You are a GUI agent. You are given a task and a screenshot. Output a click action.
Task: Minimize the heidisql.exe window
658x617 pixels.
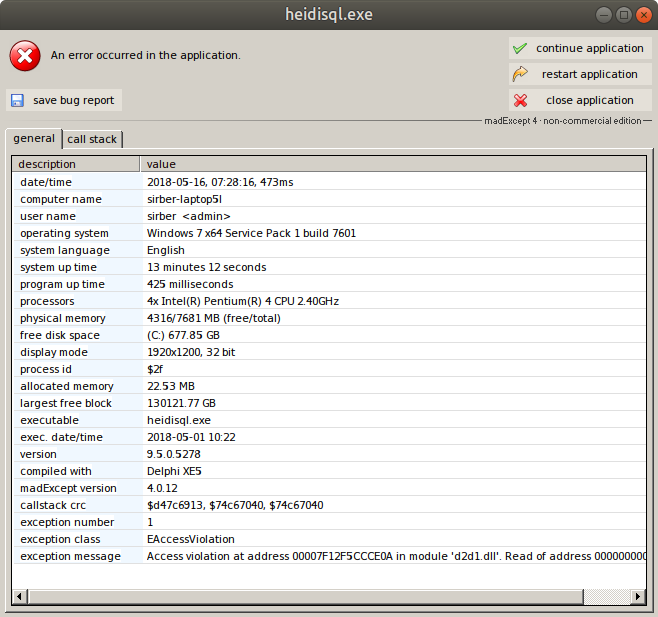click(604, 15)
